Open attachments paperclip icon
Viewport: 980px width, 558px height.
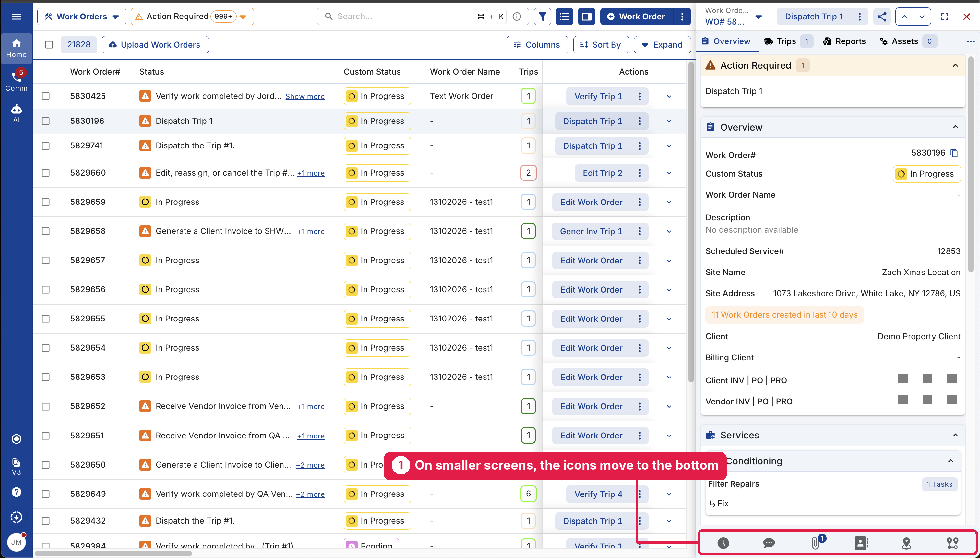pyautogui.click(x=815, y=543)
